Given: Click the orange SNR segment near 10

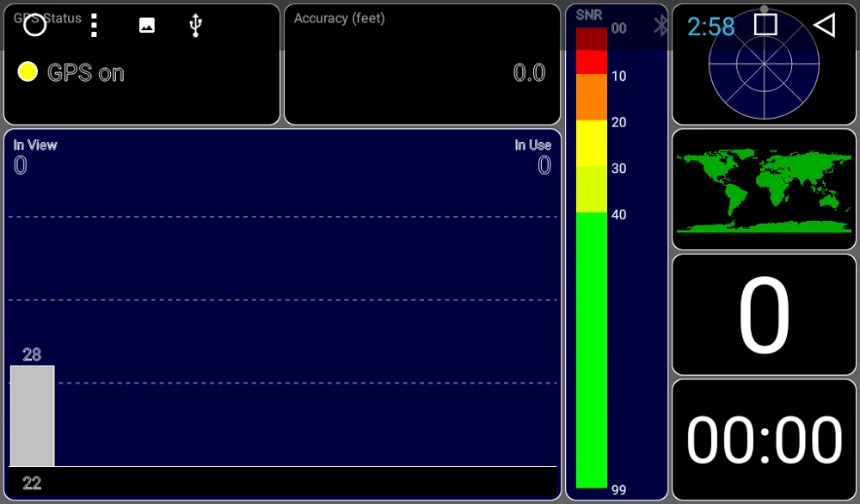Looking at the screenshot, I should point(592,97).
